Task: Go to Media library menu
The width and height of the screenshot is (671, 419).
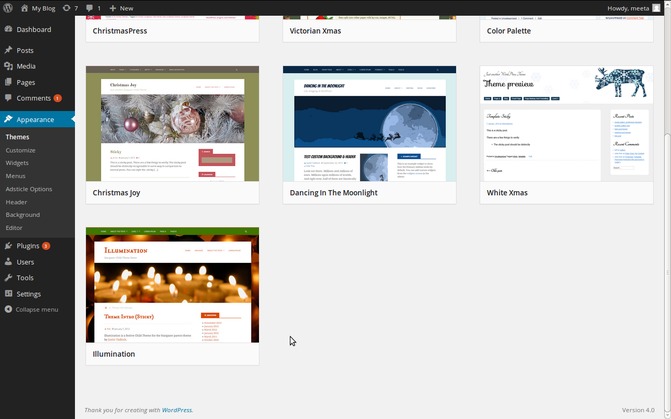Action: [26, 66]
